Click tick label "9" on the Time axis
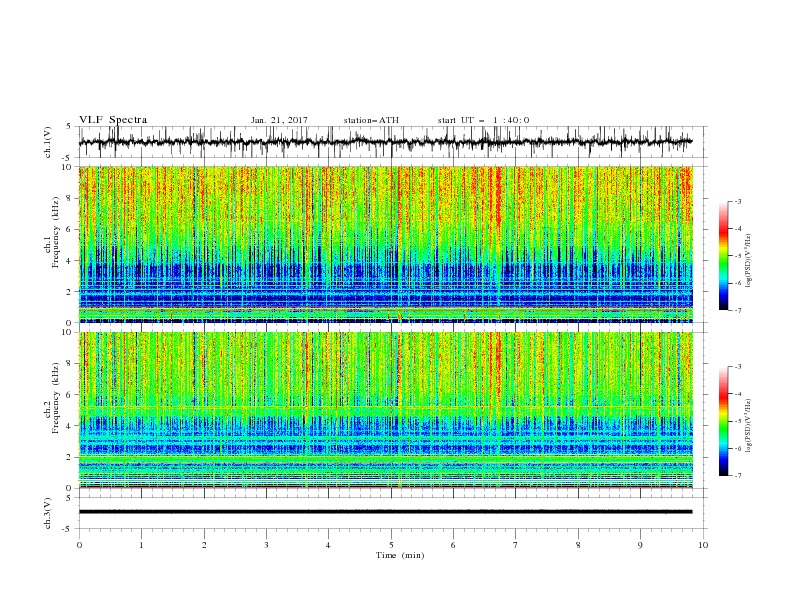The width and height of the screenshot is (792, 612). click(x=640, y=545)
